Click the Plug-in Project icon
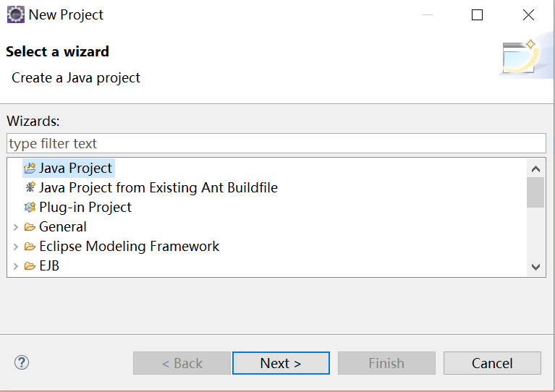Viewport: 555px width, 392px height. coord(30,207)
